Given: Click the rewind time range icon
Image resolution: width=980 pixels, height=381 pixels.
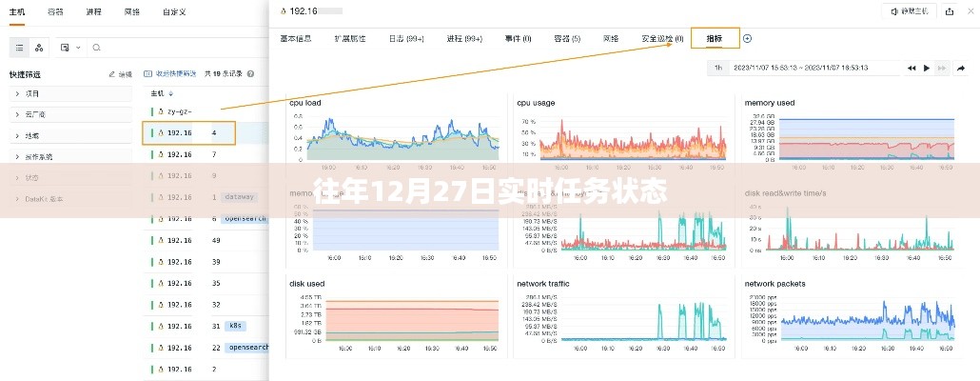Looking at the screenshot, I should 911,68.
